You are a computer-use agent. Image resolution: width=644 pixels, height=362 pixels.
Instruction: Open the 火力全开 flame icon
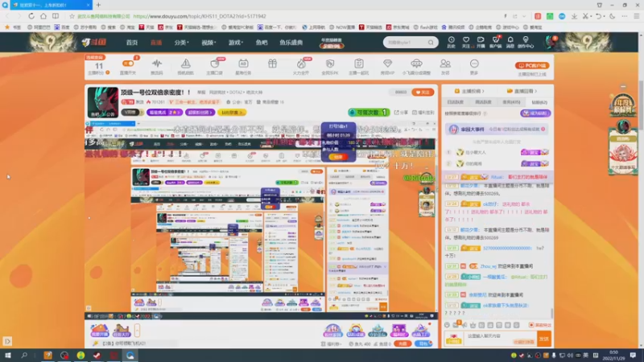click(301, 67)
